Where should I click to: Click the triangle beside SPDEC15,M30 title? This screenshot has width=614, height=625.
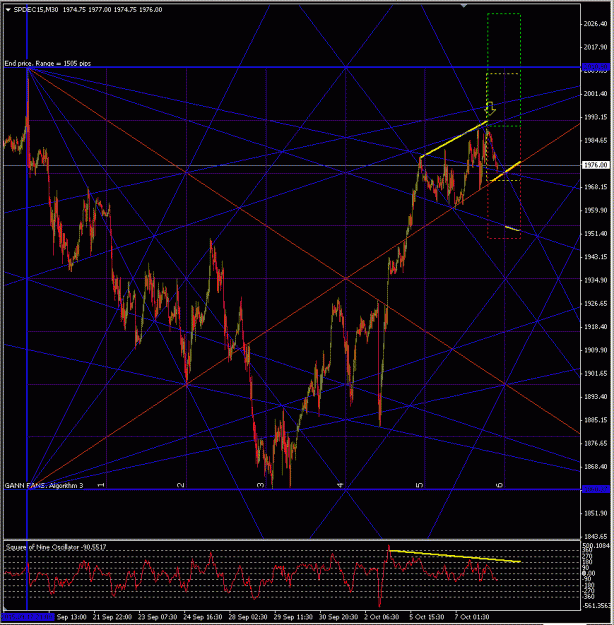pyautogui.click(x=8, y=10)
